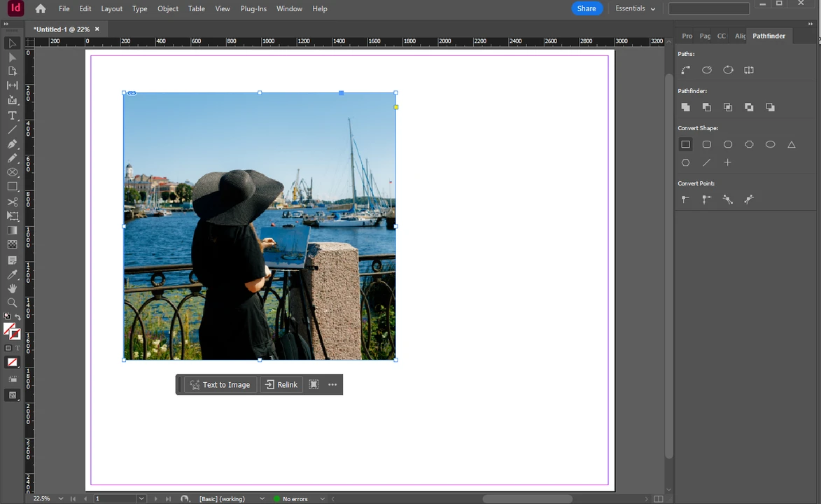Screen dimensions: 821x504
Task: Apply Pathfinder Intersect
Action: (x=728, y=107)
